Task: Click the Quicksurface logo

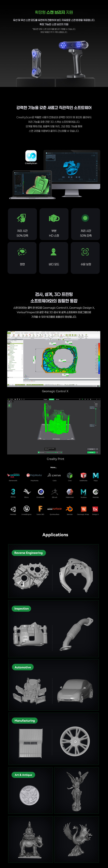Action: (55, 509)
